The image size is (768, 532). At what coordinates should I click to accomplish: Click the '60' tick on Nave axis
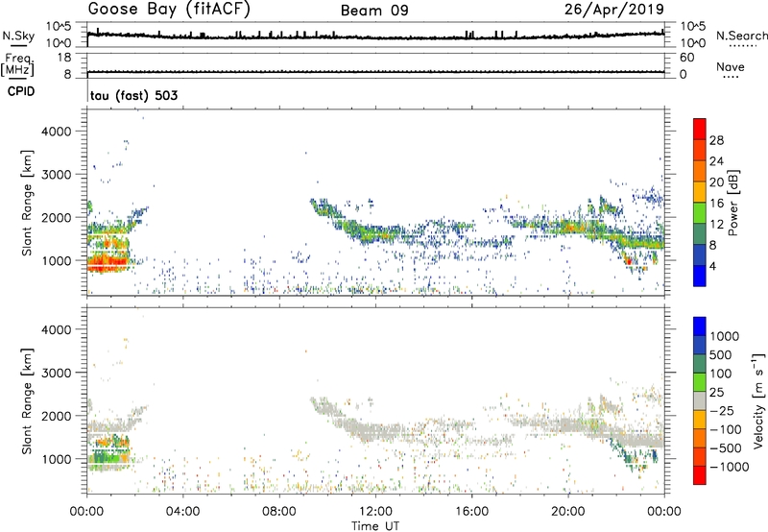687,58
